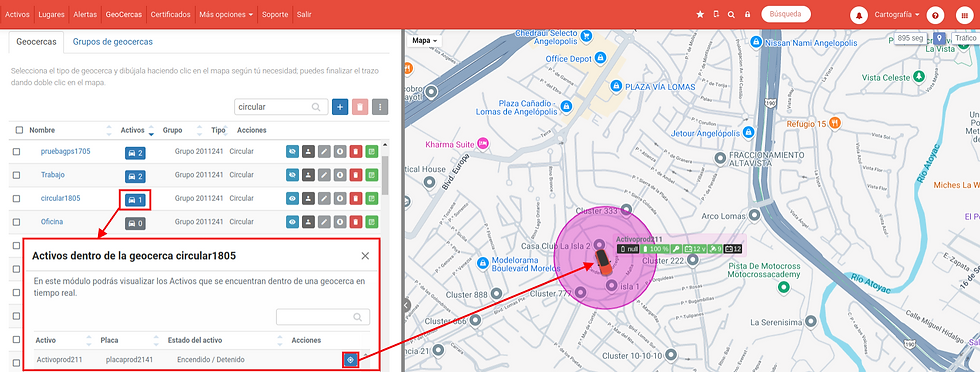Image resolution: width=980 pixels, height=372 pixels.
Task: Delete the pruebagps1705 geofence
Action: [356, 151]
